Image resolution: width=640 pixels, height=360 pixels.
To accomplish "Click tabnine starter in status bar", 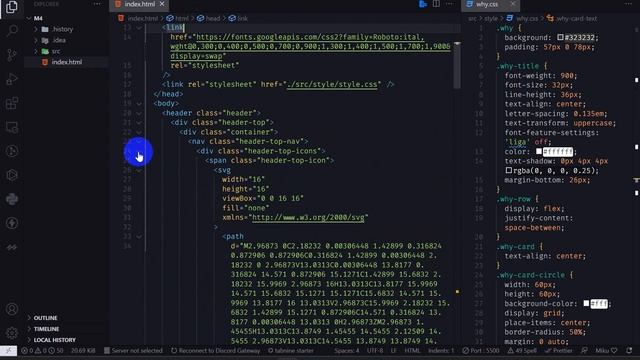I will pyautogui.click(x=291, y=350).
